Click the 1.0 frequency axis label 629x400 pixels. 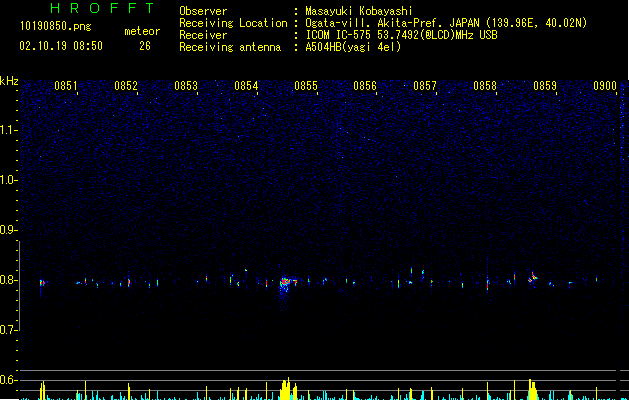(8, 180)
